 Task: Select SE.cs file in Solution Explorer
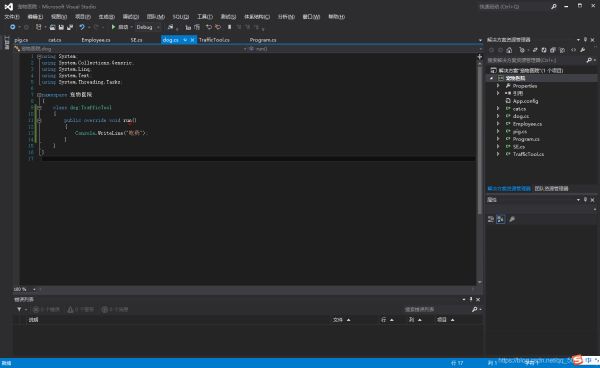pos(519,147)
